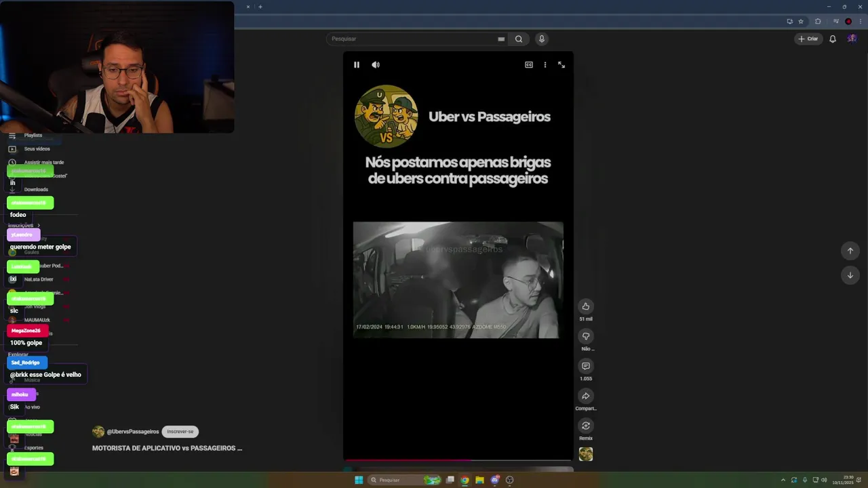Go to the previous Short

(850, 251)
